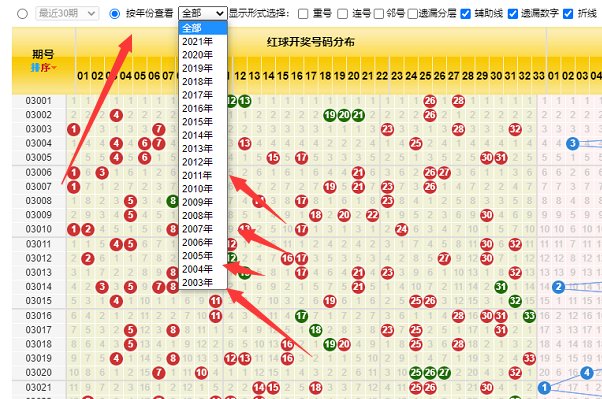Click green ball 13 in row 03001
This screenshot has width=602, height=399.
[x=245, y=101]
